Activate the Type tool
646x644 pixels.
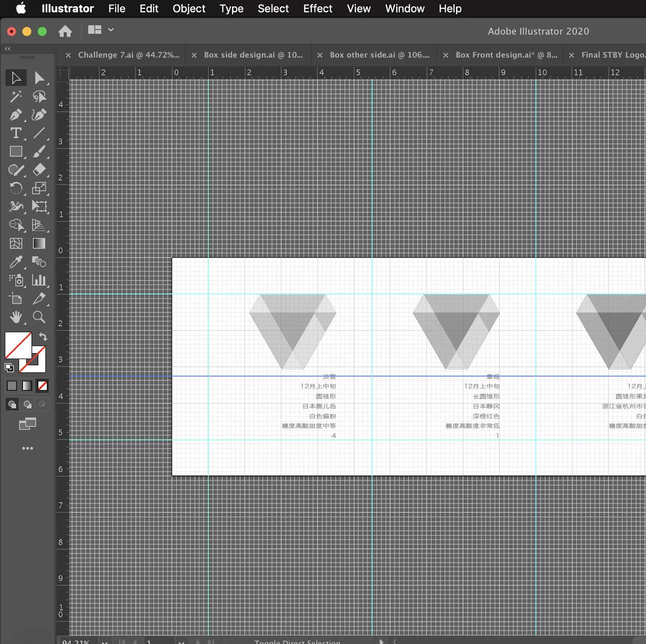16,133
